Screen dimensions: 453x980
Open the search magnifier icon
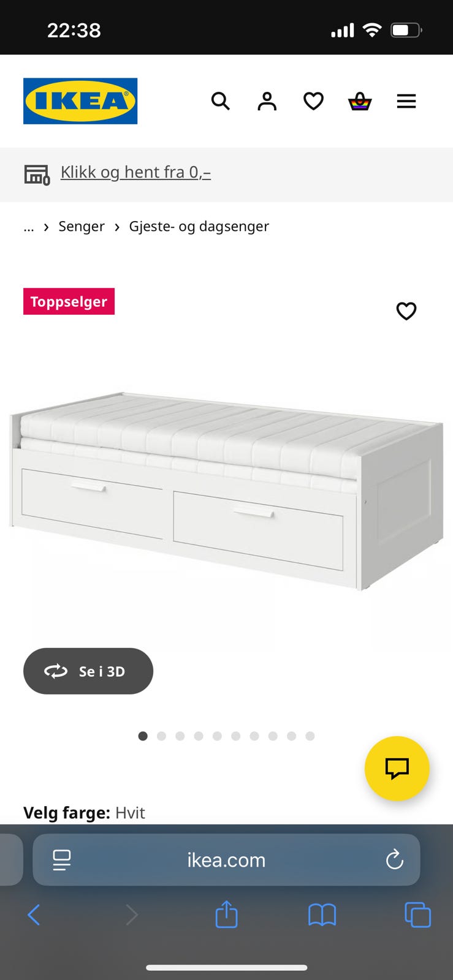[220, 101]
